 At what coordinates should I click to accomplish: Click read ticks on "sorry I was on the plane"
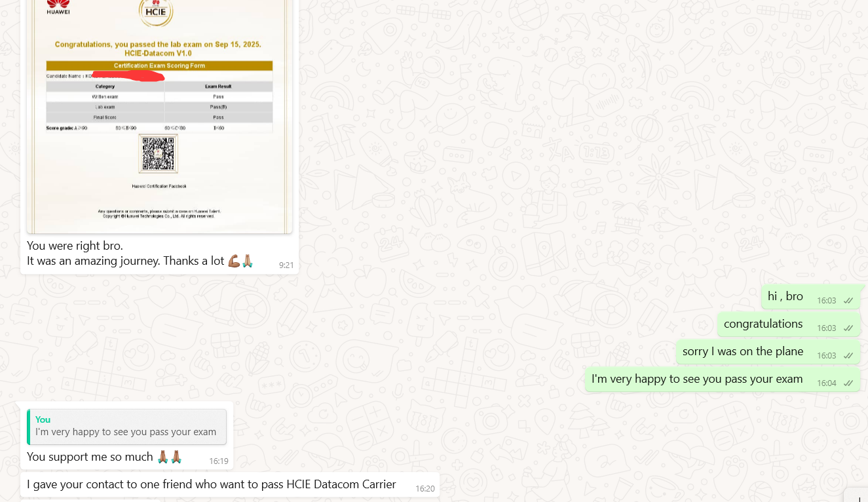click(x=848, y=356)
